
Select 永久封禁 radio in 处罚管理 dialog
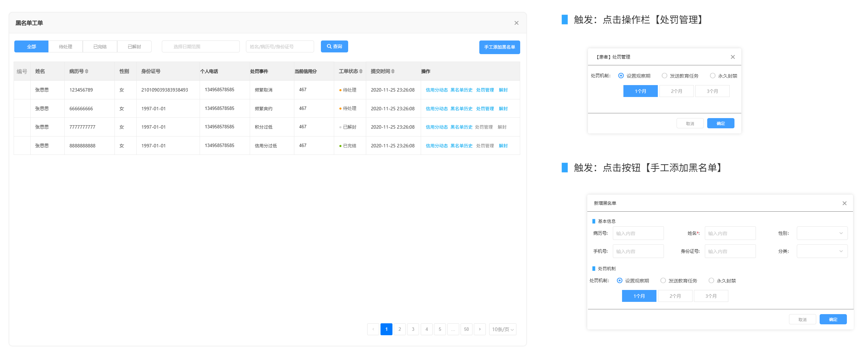(712, 76)
